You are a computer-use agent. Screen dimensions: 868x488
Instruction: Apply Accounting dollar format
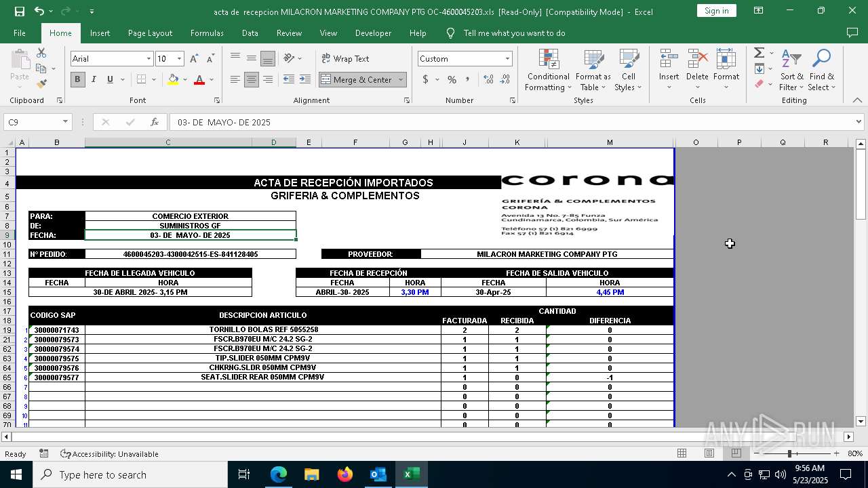426,79
